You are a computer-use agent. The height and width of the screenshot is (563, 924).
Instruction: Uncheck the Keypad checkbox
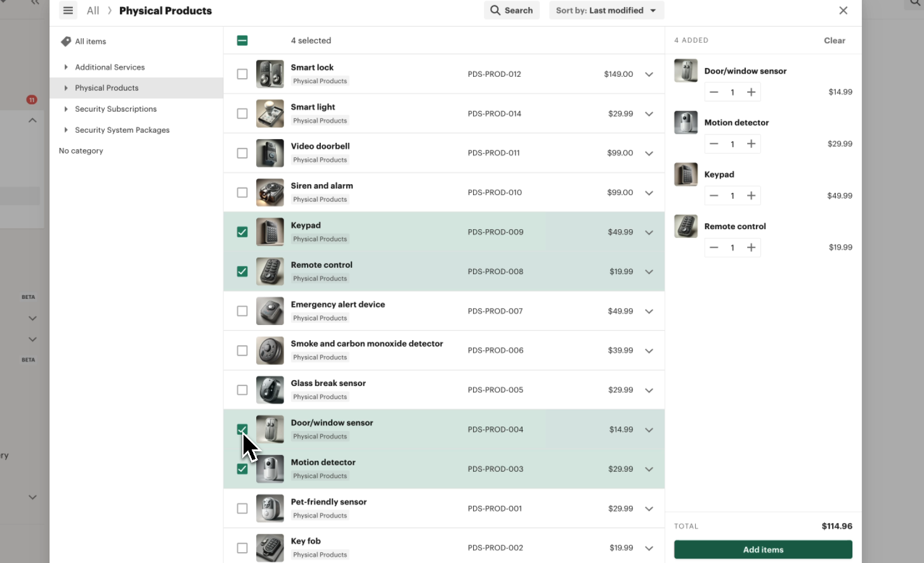242,232
